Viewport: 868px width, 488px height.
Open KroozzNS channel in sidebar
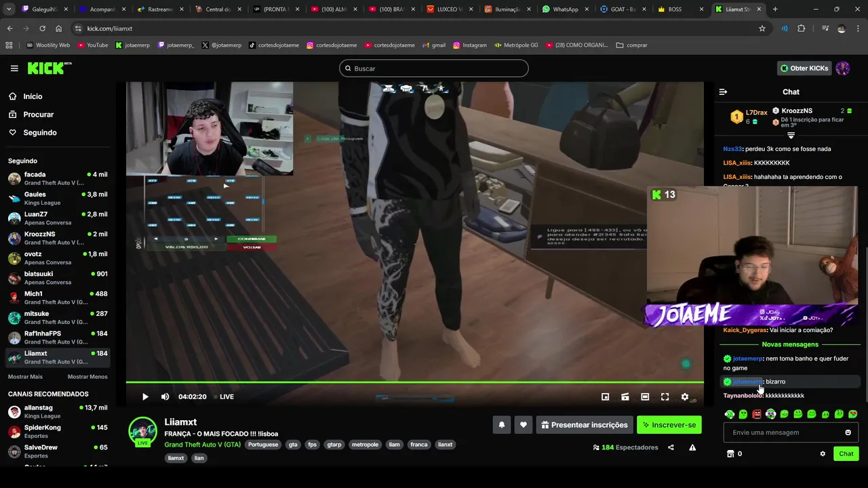[x=58, y=238]
